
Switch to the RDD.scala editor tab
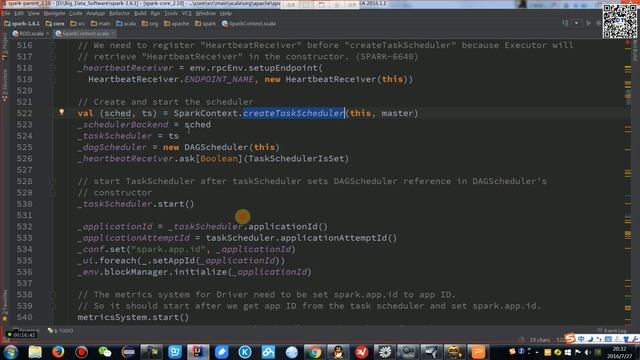coord(31,33)
